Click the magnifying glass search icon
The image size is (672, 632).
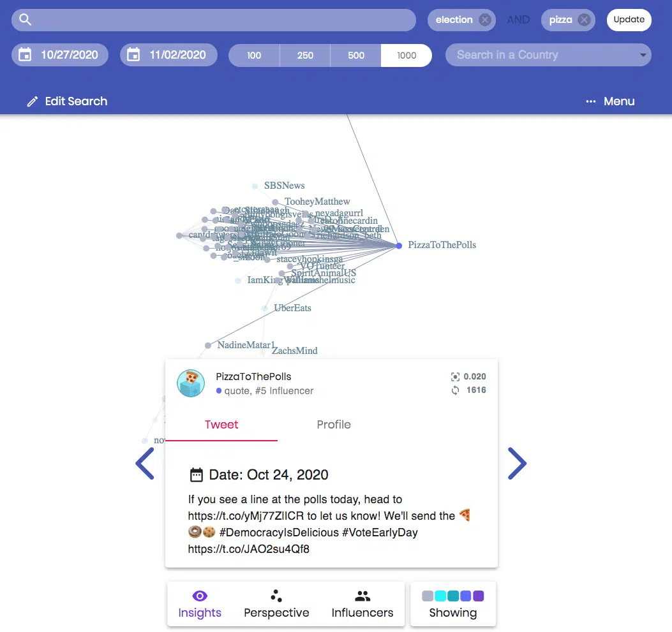[26, 20]
